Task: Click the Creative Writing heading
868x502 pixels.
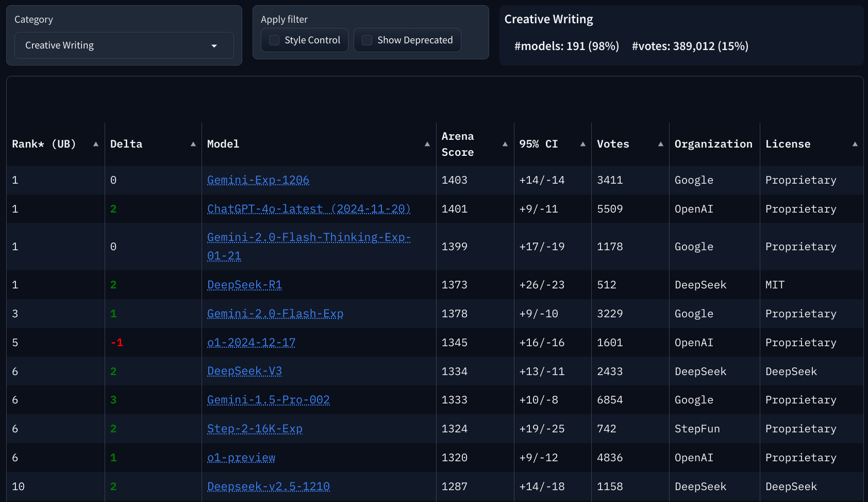Action: (x=548, y=19)
